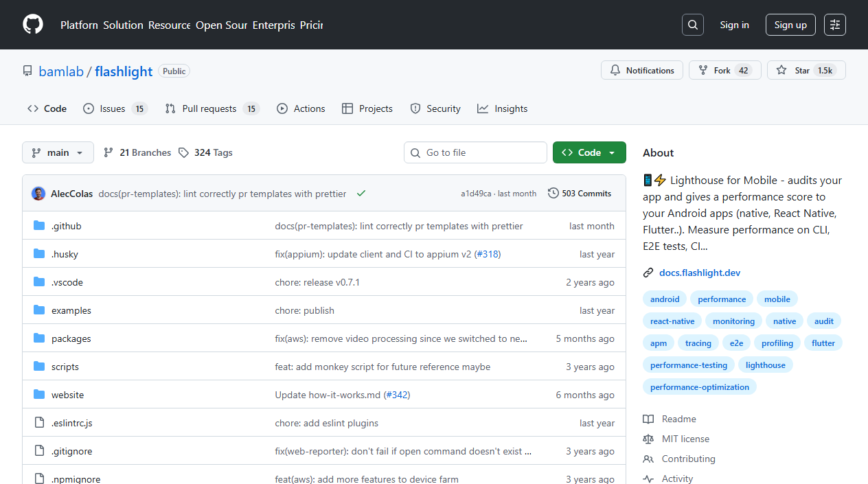868x484 pixels.
Task: Click the scripts folder icon
Action: point(39,367)
